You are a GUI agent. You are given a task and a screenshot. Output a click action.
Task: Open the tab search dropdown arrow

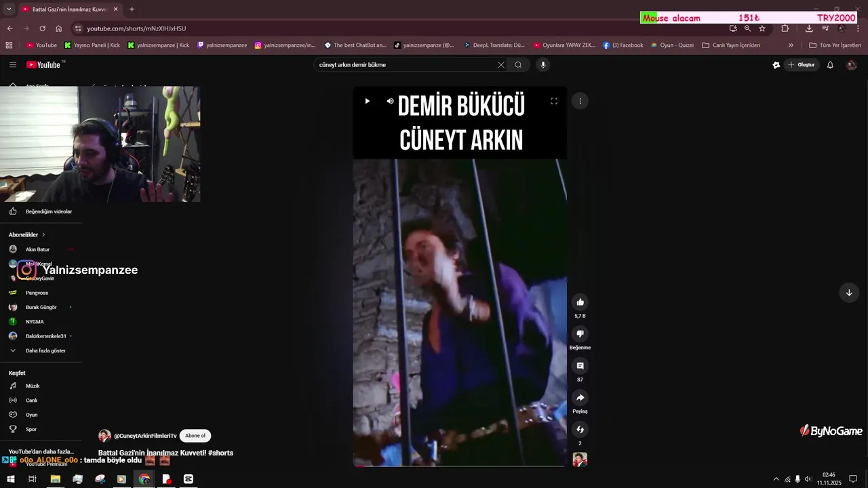coord(9,9)
